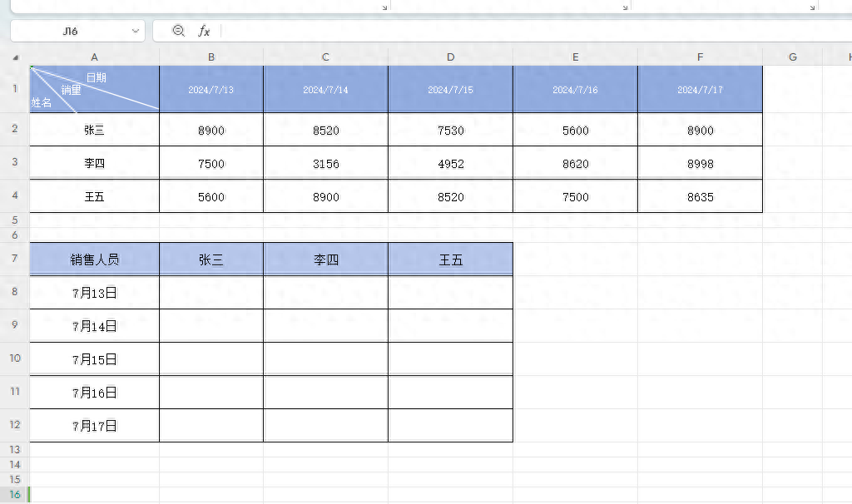Click the cell with value 3156

[325, 163]
